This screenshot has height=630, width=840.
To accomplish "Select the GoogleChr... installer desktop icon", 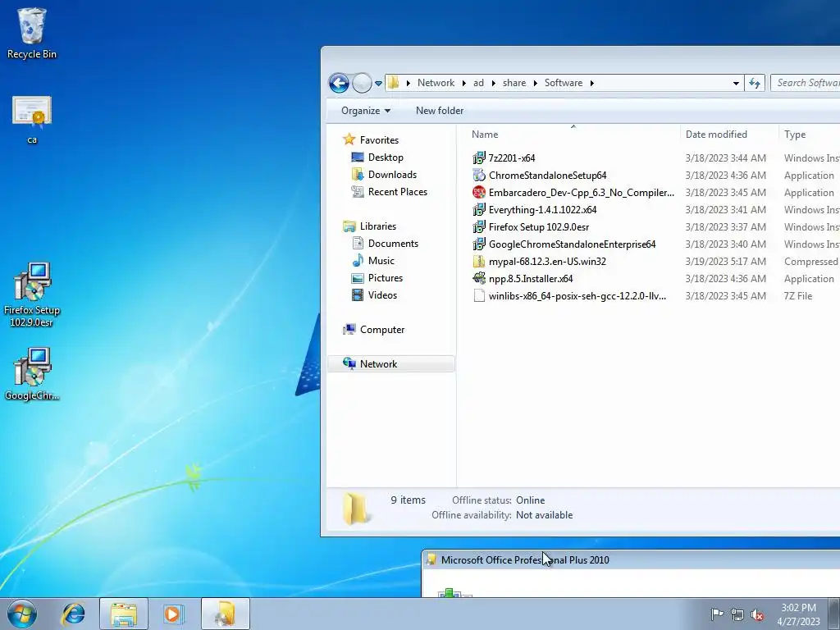I will point(32,373).
